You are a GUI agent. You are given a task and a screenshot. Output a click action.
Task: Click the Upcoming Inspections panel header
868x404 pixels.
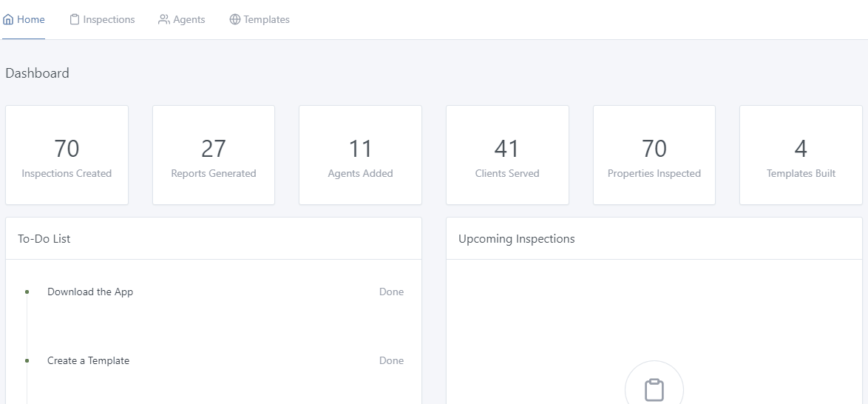pos(517,239)
